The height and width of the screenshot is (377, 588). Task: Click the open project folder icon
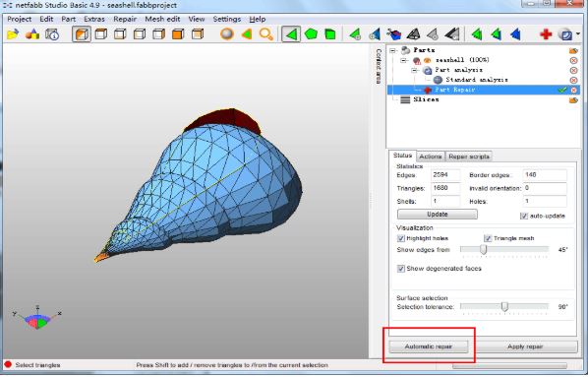(x=13, y=34)
